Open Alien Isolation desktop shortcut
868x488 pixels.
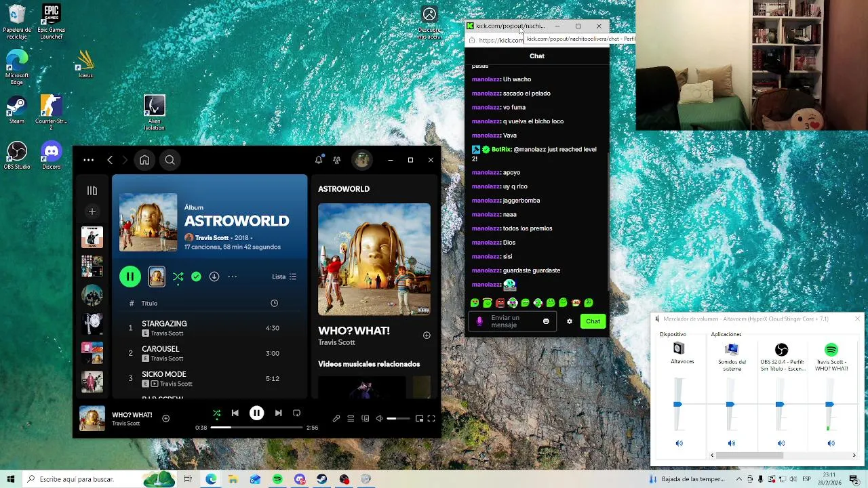click(154, 113)
